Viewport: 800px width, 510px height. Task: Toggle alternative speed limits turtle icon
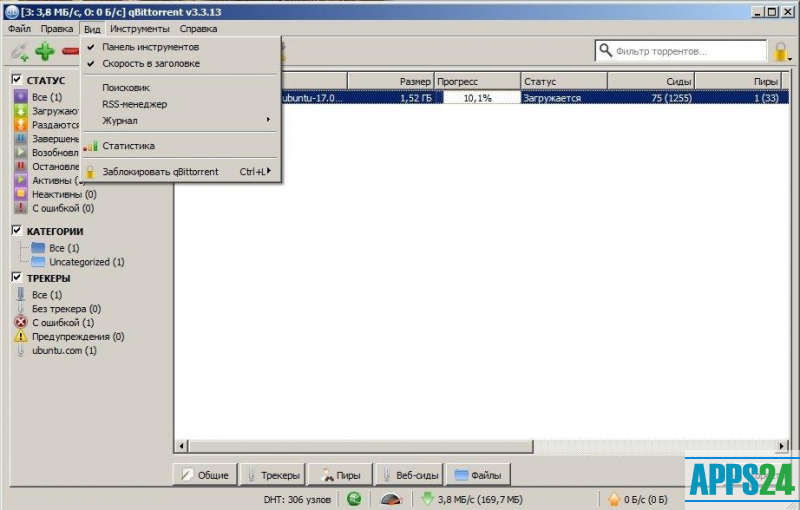(391, 499)
